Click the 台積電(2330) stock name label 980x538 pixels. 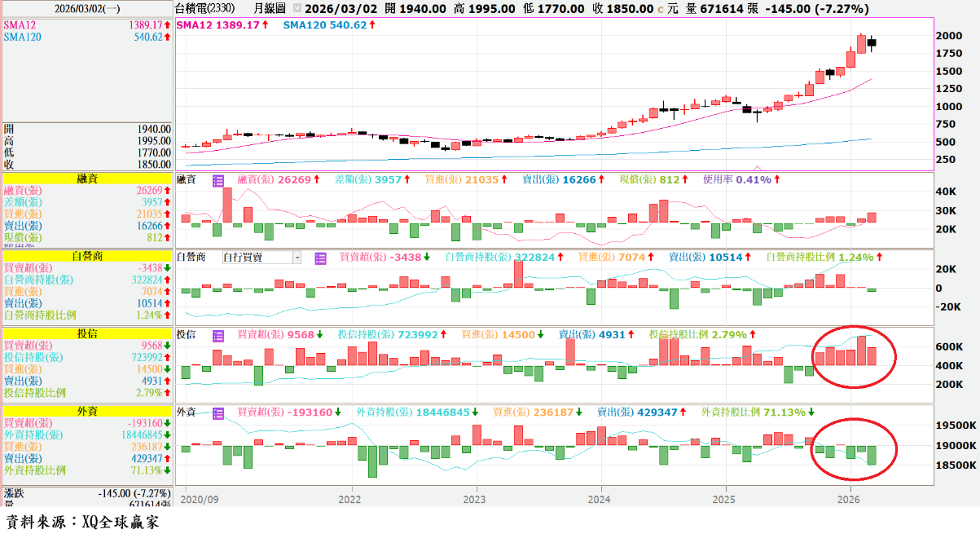[209, 9]
